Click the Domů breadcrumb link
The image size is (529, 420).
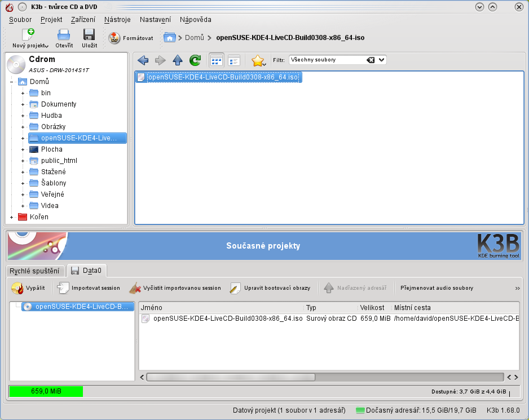click(x=195, y=37)
